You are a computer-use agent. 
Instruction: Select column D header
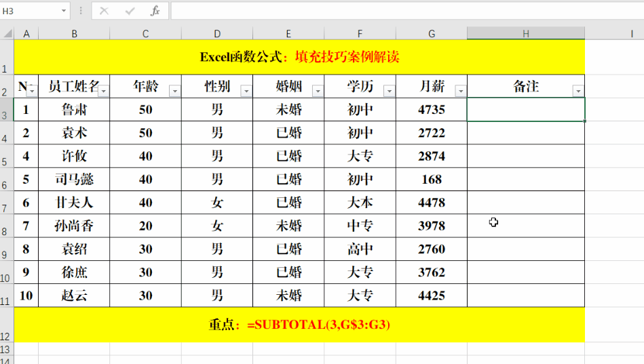pyautogui.click(x=217, y=34)
